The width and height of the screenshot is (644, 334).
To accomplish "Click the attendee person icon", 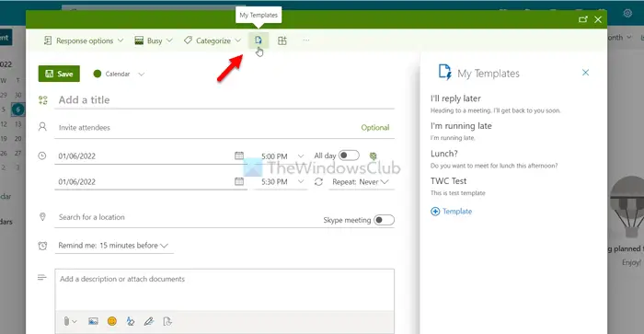I will click(x=42, y=127).
